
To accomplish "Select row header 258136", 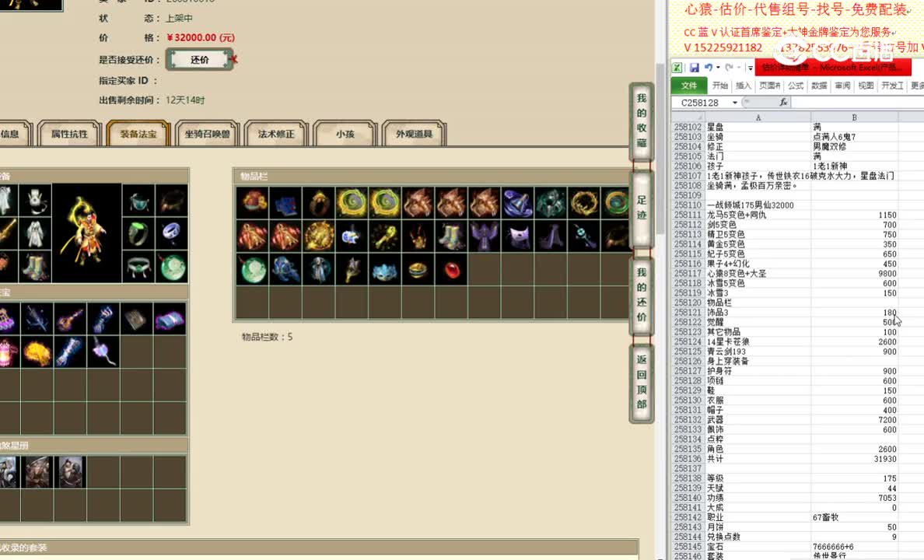I will click(688, 459).
